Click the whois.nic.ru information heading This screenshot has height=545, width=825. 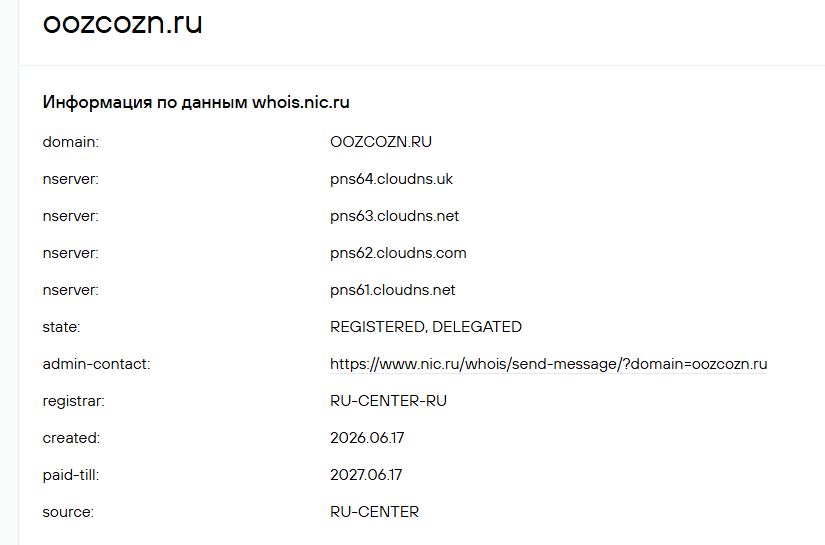(x=196, y=102)
